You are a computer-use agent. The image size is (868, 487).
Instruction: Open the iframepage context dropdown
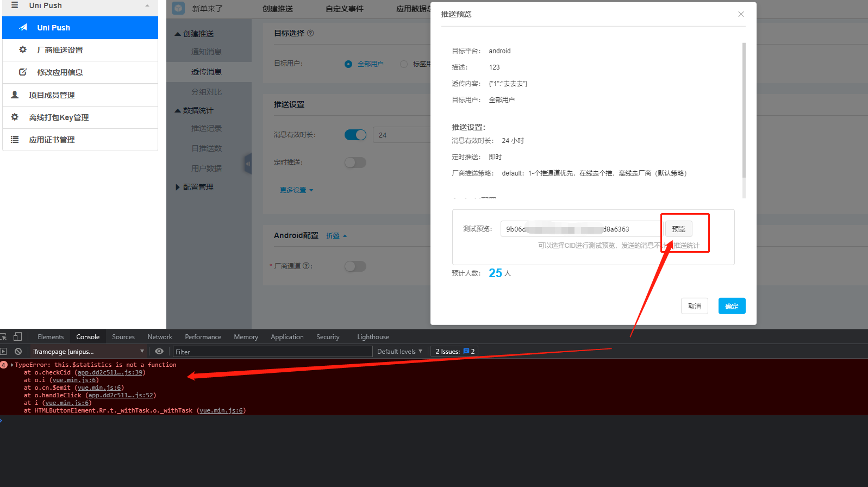88,352
